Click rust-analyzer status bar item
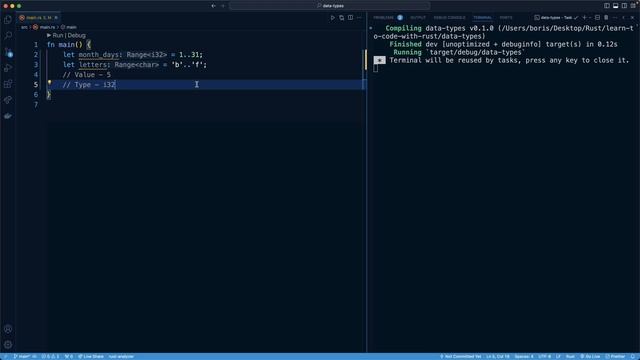Image resolution: width=640 pixels, height=360 pixels. click(x=121, y=356)
